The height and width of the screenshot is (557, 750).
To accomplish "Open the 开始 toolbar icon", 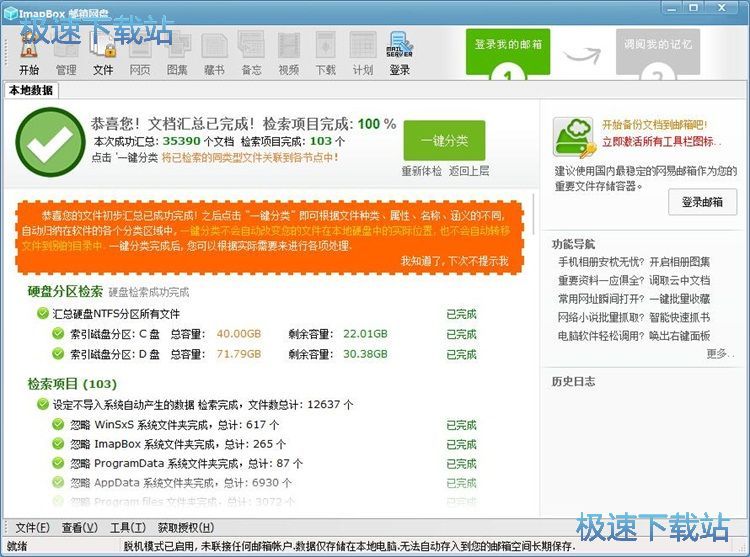I will click(29, 54).
